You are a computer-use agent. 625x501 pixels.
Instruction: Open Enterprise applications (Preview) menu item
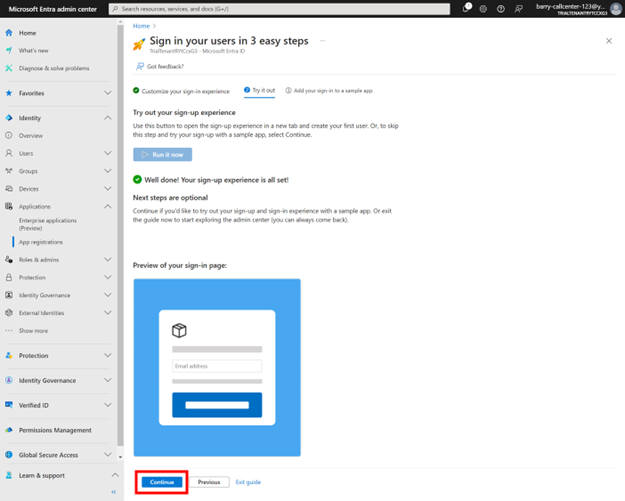click(48, 224)
